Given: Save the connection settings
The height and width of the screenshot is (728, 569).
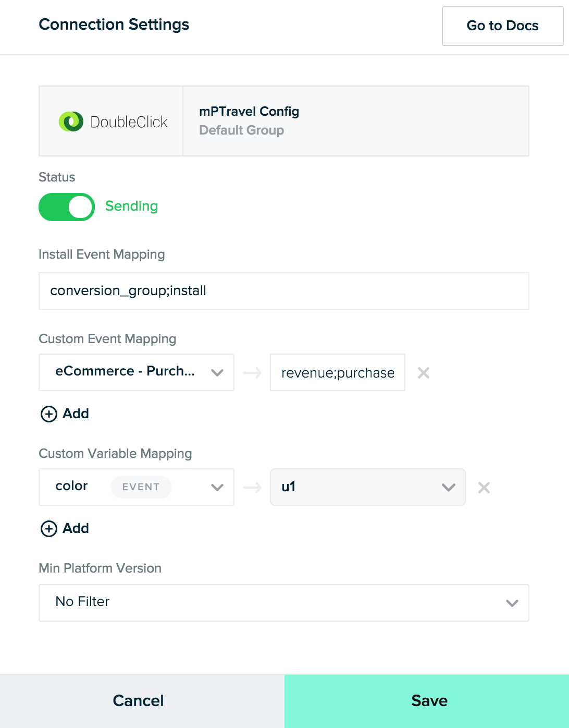Looking at the screenshot, I should [x=427, y=701].
